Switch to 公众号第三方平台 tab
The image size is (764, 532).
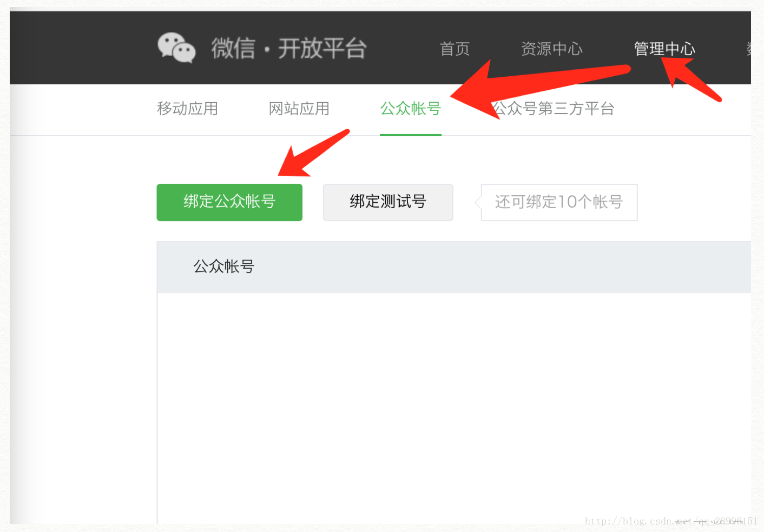[554, 109]
